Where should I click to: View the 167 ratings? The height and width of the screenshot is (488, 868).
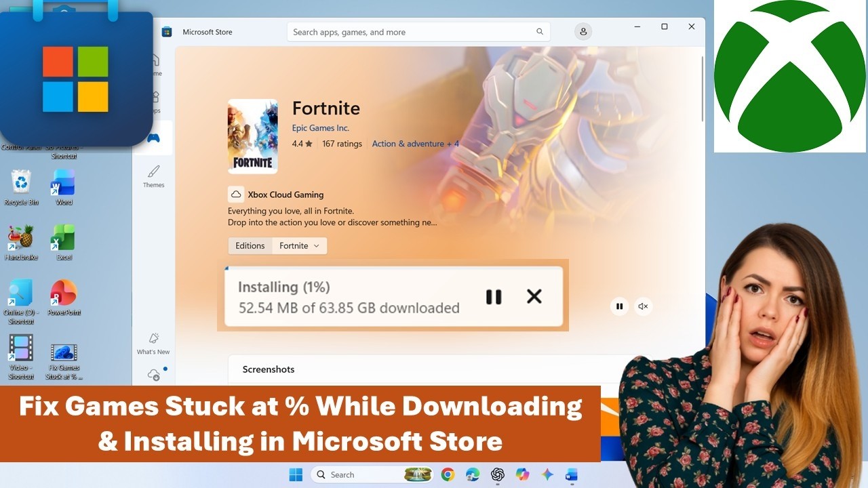[342, 144]
